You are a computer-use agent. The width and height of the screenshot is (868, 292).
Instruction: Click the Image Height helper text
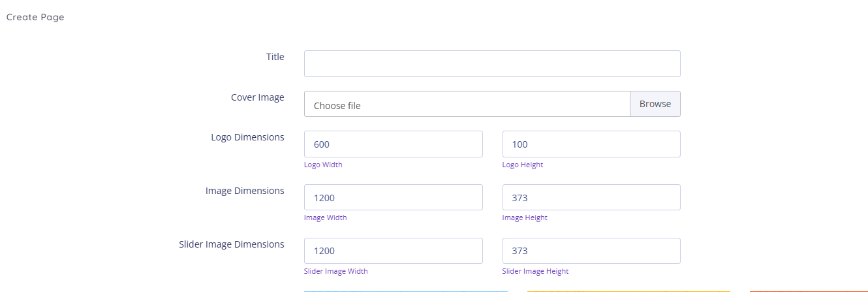tap(525, 218)
